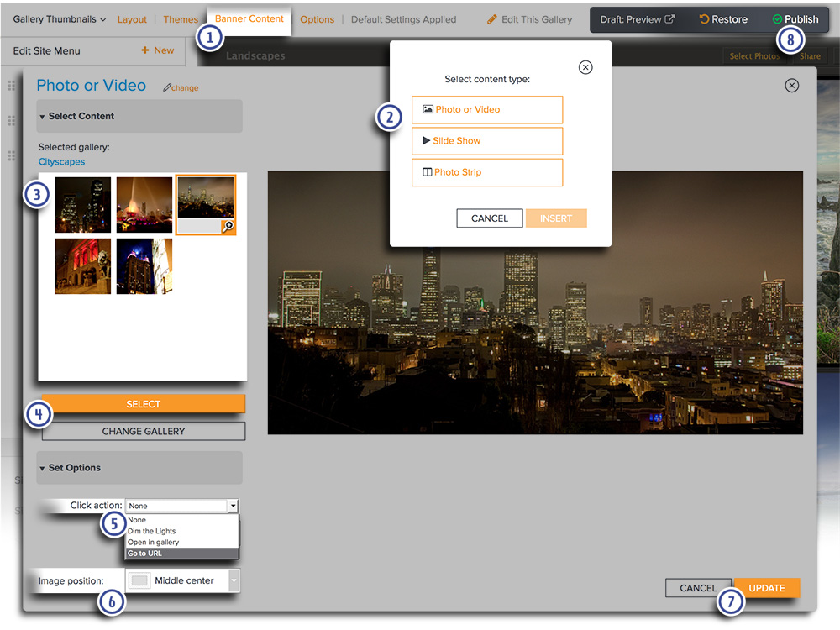This screenshot has width=840, height=630.
Task: Click Default Settings Applied text
Action: (x=403, y=19)
